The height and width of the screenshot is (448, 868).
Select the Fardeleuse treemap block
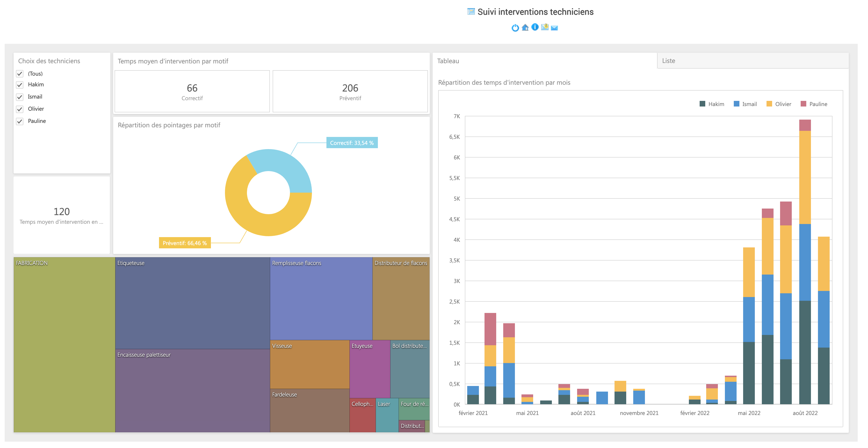point(310,411)
